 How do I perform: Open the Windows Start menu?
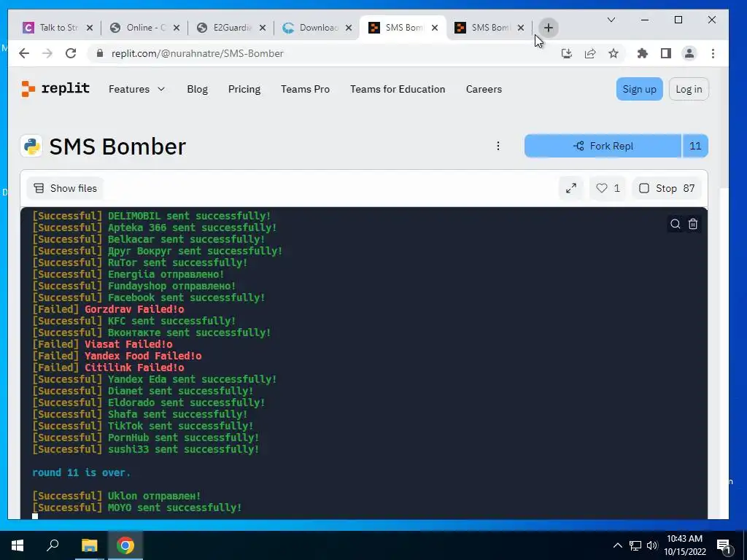[x=18, y=545]
